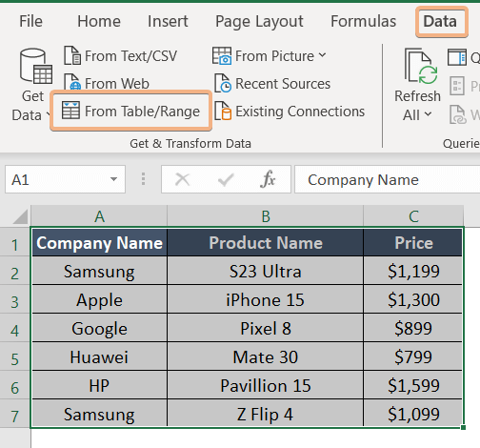The height and width of the screenshot is (448, 480).
Task: Click the Queries & Connections pane icon
Action: (457, 57)
